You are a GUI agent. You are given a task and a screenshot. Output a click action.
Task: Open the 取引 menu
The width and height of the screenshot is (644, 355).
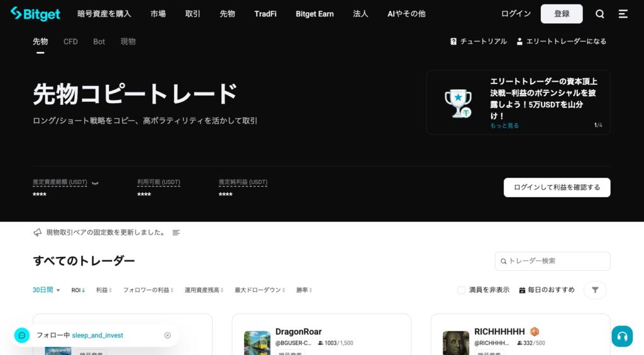coord(192,14)
